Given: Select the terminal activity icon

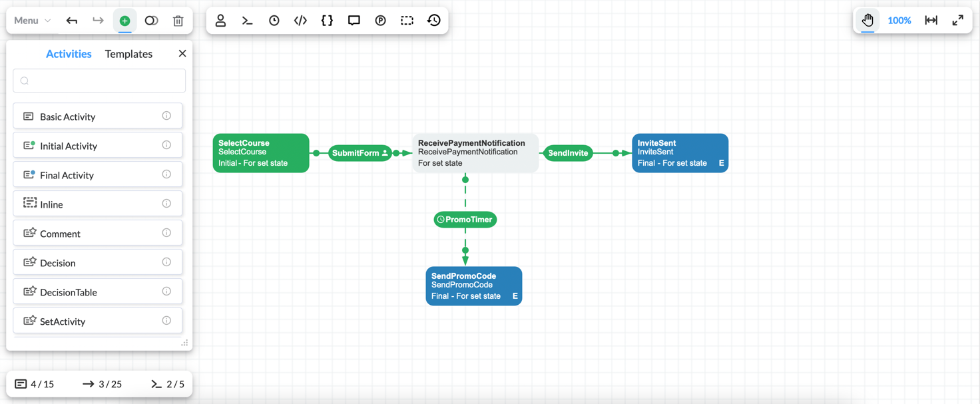Looking at the screenshot, I should [247, 20].
